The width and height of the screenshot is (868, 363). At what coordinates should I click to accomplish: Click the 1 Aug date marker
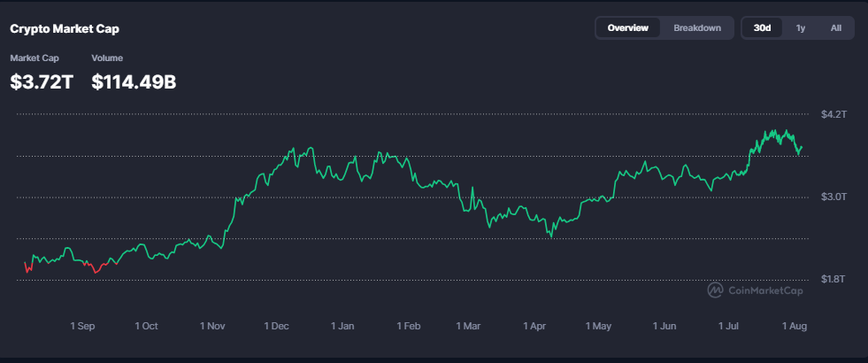[x=795, y=327]
